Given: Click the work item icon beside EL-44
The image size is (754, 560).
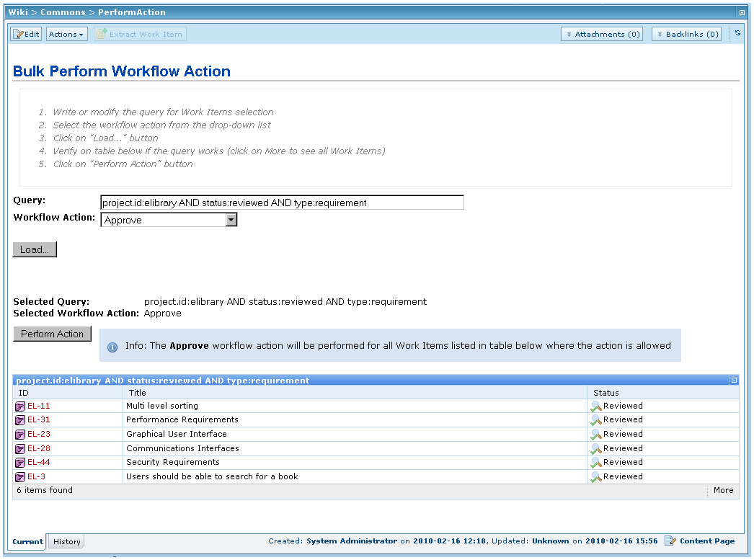Looking at the screenshot, I should pyautogui.click(x=19, y=462).
